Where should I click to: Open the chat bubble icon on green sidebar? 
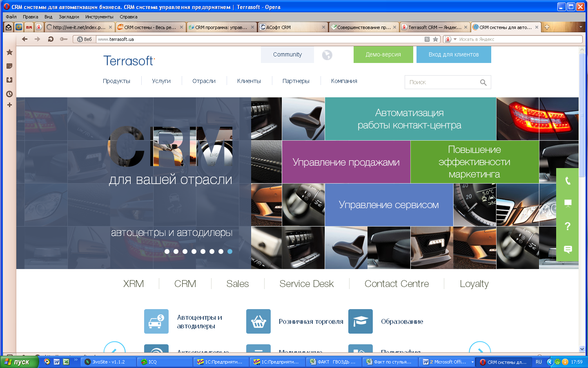(568, 249)
